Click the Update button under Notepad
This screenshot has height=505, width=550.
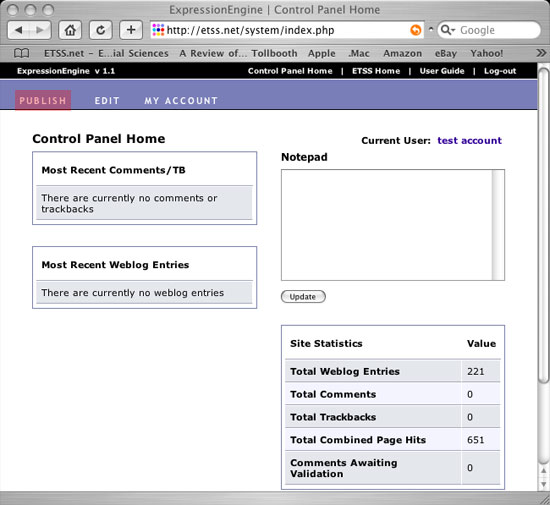(303, 297)
